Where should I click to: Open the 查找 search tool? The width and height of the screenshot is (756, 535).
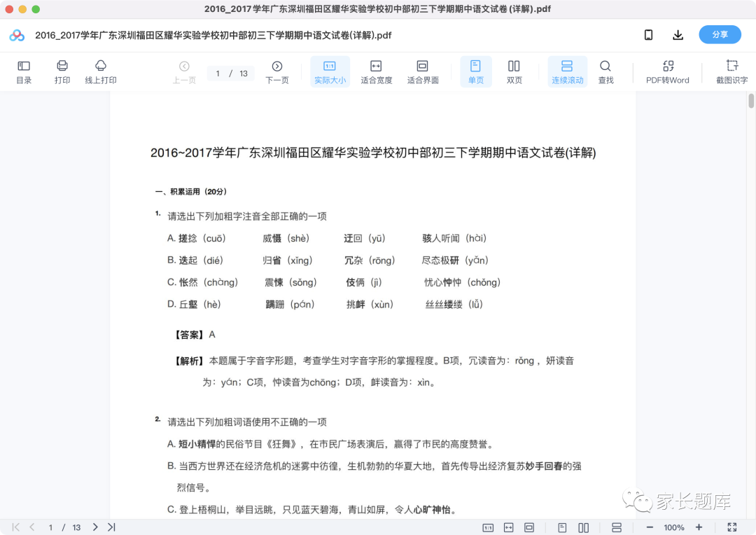(605, 72)
